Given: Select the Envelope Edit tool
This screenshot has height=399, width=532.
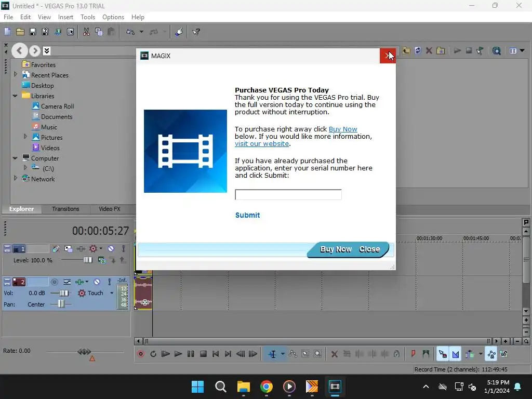Looking at the screenshot, I should pos(293,354).
